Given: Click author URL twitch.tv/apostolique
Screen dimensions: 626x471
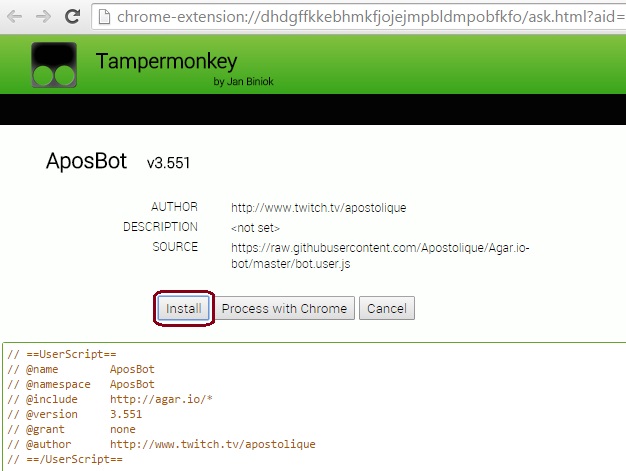Looking at the screenshot, I should coord(319,208).
